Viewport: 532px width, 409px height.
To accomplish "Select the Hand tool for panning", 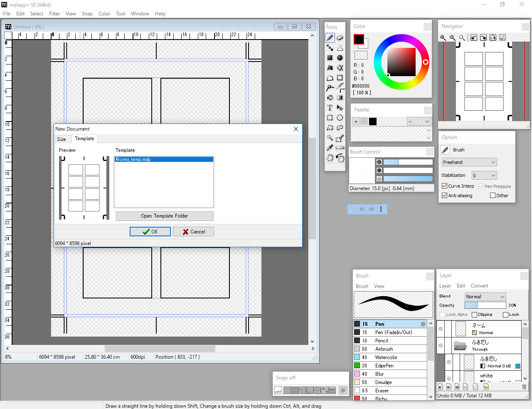I will pos(330,158).
